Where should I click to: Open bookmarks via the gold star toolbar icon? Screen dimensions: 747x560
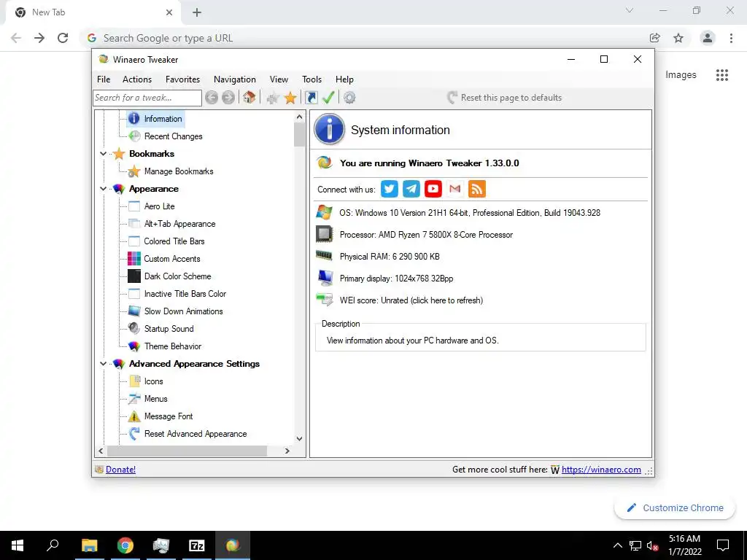(290, 98)
